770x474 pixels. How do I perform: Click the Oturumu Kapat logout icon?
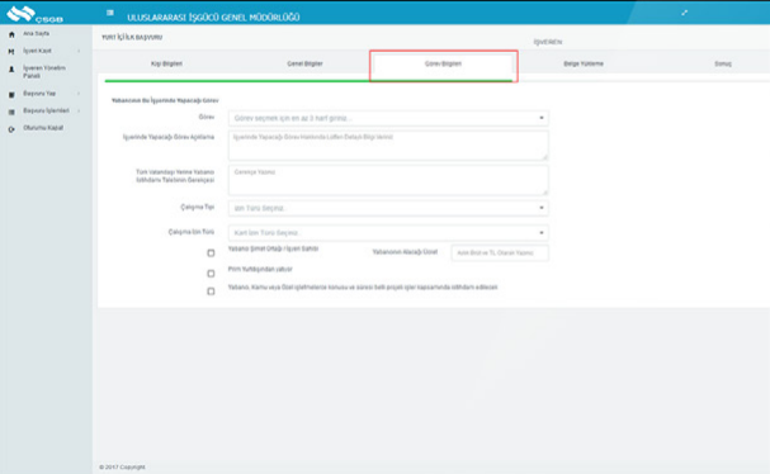[11, 128]
